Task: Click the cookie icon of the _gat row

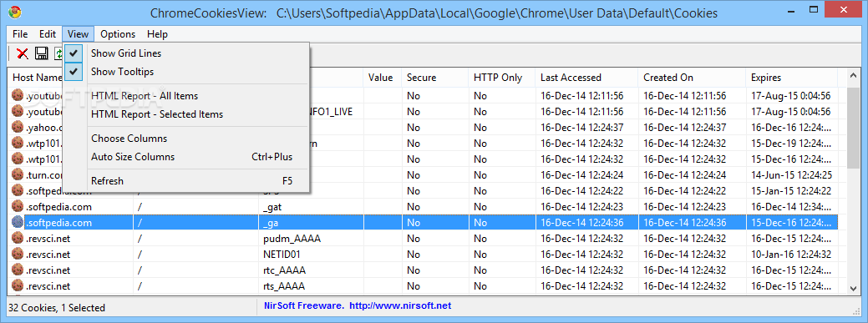Action: click(x=18, y=207)
